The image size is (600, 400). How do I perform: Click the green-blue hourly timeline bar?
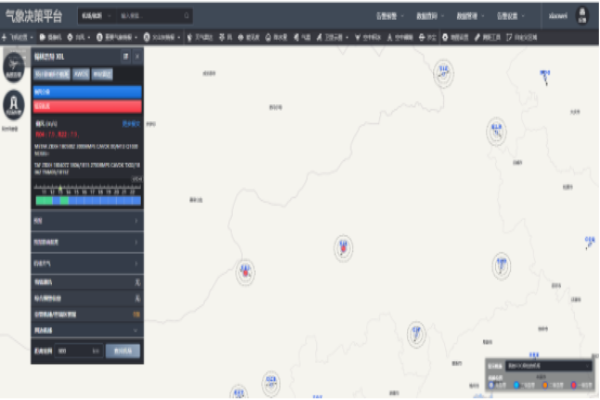coord(87,200)
